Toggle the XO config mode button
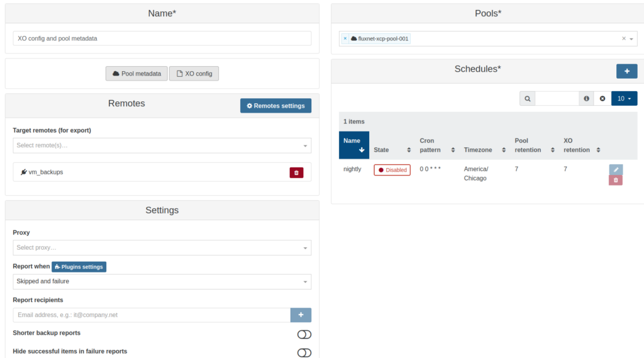This screenshot has height=358, width=644. pyautogui.click(x=194, y=74)
